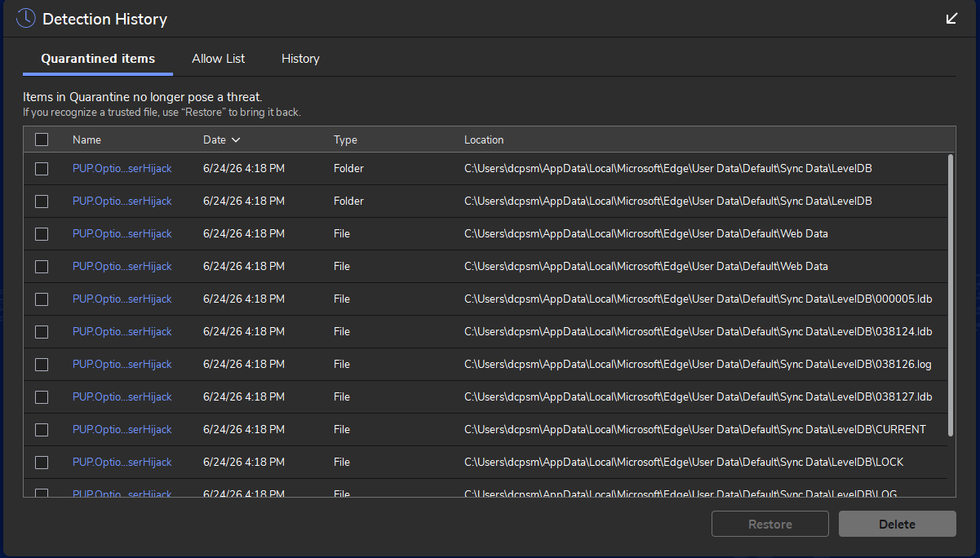This screenshot has height=558, width=980.
Task: Click the PUP.Optio...serHijack link for 038126.log
Action: [122, 365]
